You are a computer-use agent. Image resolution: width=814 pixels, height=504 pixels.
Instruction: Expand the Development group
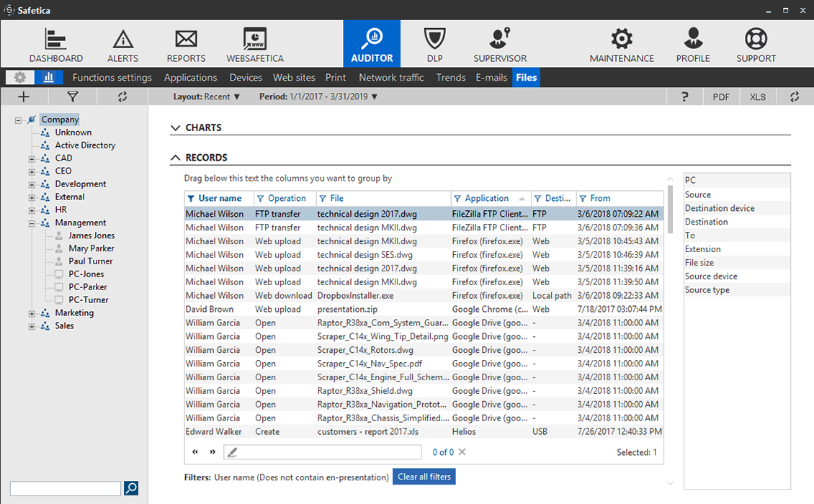[x=32, y=185]
